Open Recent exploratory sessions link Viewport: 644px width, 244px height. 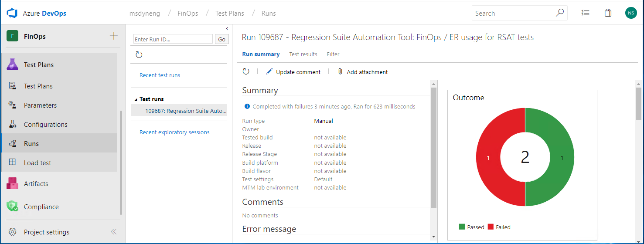(x=174, y=132)
